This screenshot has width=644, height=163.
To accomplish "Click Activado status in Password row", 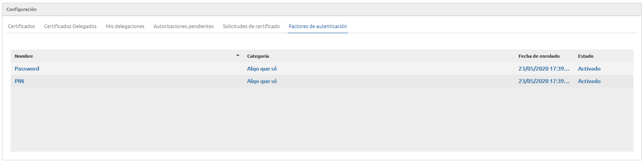I will point(589,69).
